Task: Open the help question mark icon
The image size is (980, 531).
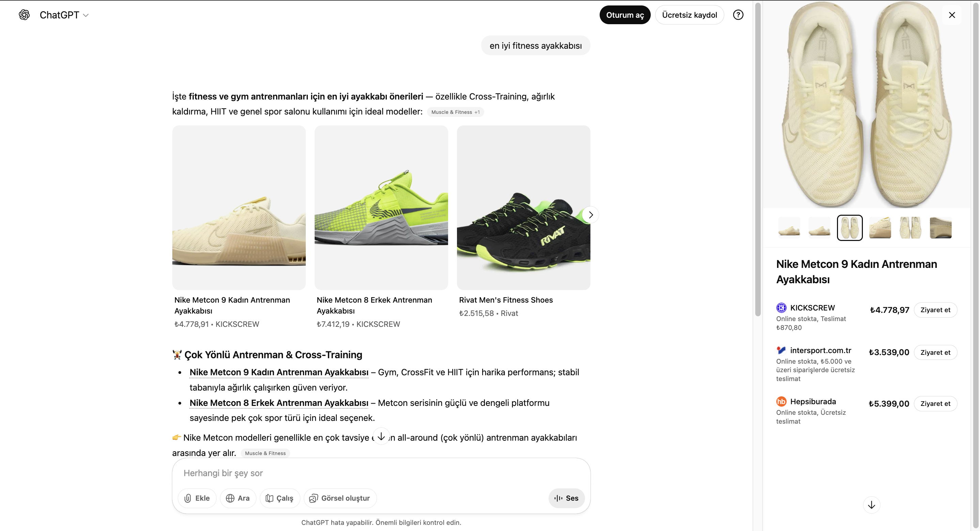Action: coord(739,14)
